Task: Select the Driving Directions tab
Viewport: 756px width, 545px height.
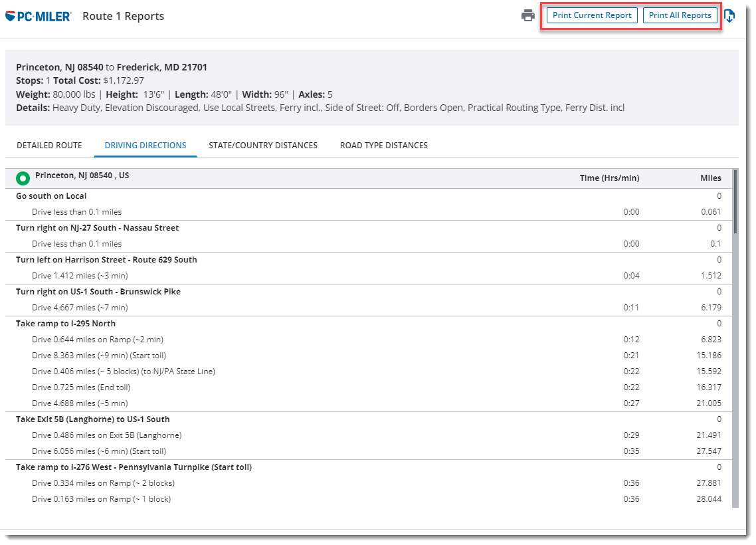Action: [145, 145]
